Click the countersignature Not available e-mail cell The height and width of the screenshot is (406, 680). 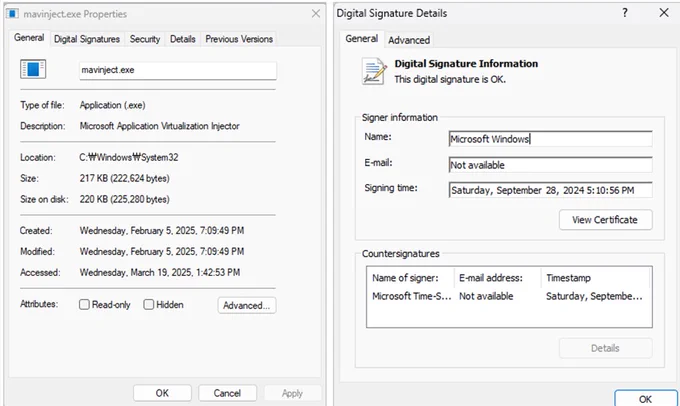tap(486, 296)
